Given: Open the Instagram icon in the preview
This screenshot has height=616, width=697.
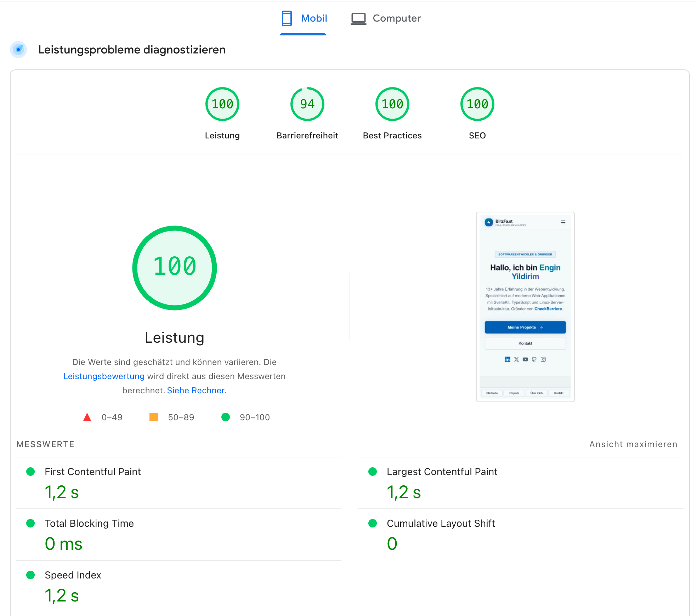Looking at the screenshot, I should (x=543, y=360).
